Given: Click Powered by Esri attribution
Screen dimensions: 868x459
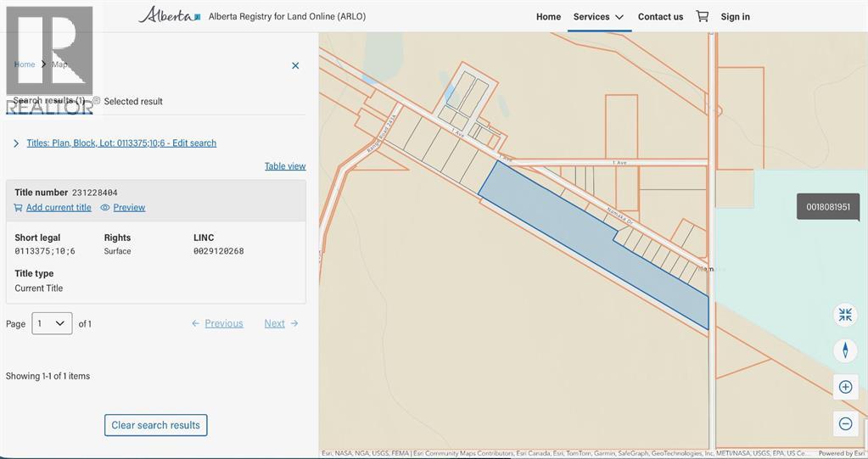Looking at the screenshot, I should (x=843, y=453).
